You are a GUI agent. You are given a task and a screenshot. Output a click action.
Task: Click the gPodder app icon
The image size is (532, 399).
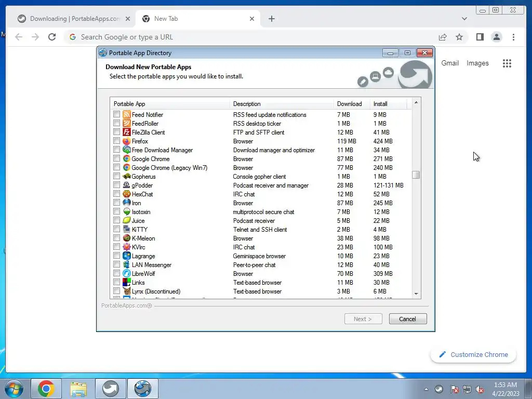click(127, 185)
